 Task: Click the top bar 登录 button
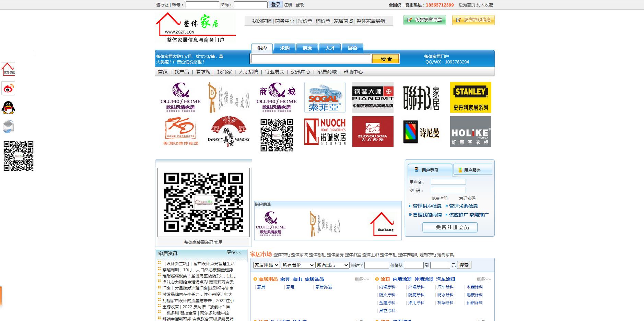(x=276, y=4)
